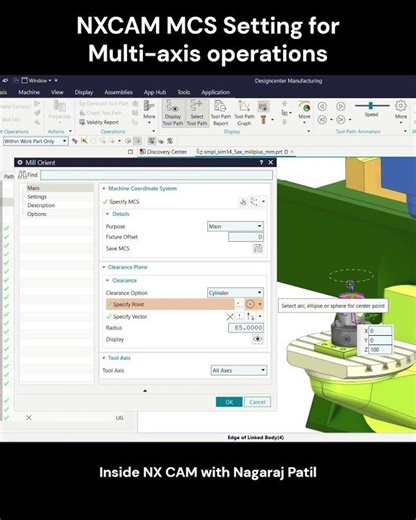Open the App Hub menu
Screen dimensions: 416x520
tap(155, 92)
